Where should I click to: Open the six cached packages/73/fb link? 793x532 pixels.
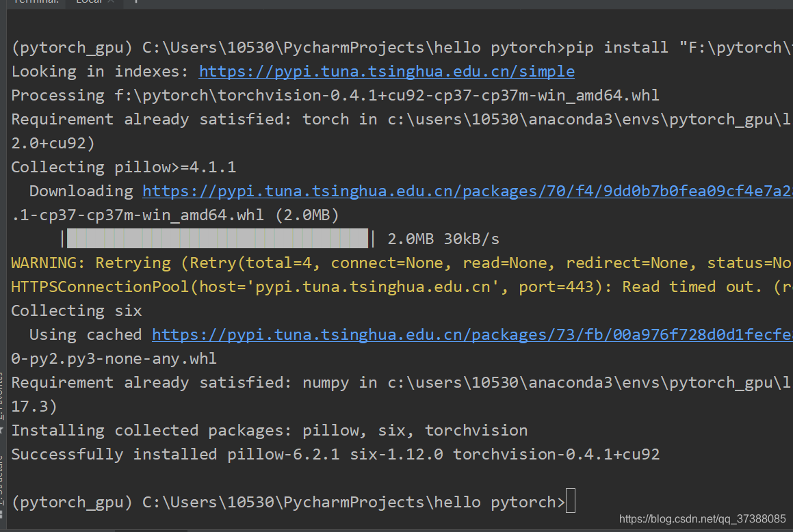pos(472,335)
